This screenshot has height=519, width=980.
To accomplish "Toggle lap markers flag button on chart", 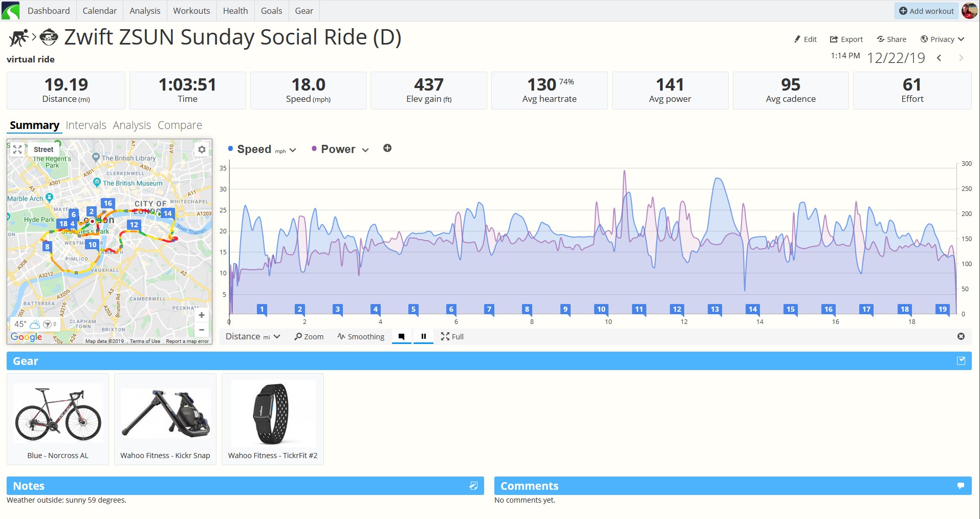I will (402, 336).
